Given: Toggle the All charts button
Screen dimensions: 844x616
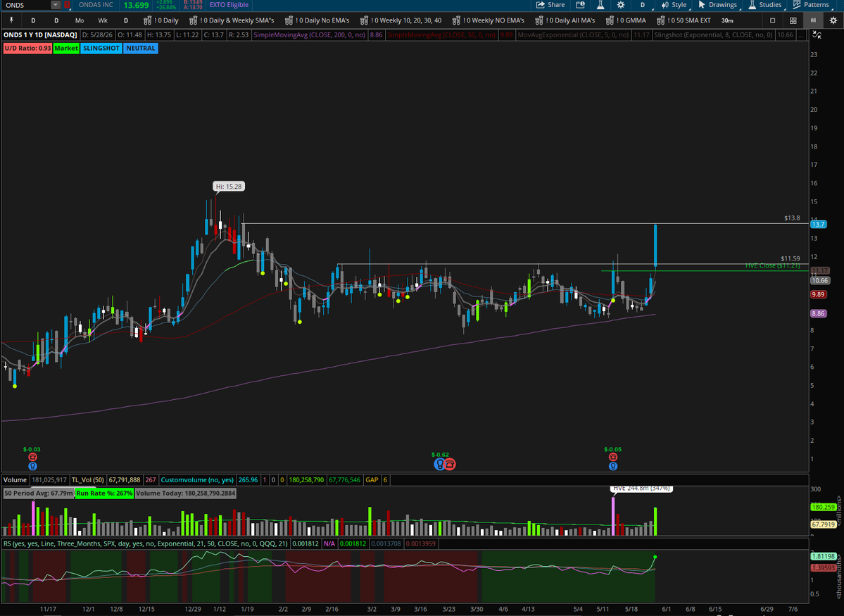Looking at the screenshot, I should [813, 20].
